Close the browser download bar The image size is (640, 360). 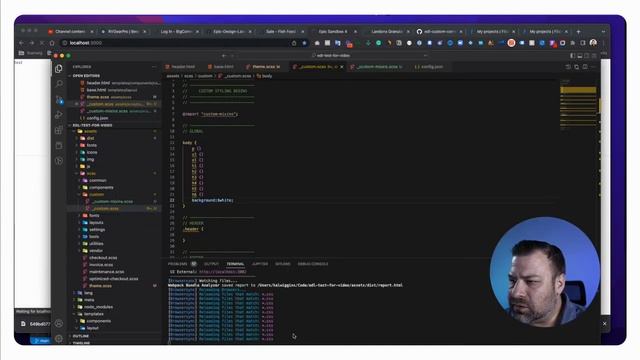tap(604, 324)
